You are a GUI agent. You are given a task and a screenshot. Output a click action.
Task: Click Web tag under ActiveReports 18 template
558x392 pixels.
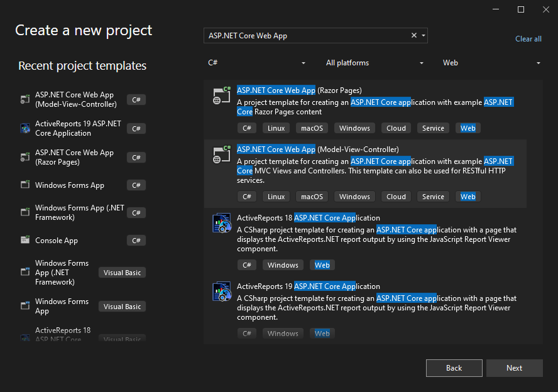click(322, 265)
